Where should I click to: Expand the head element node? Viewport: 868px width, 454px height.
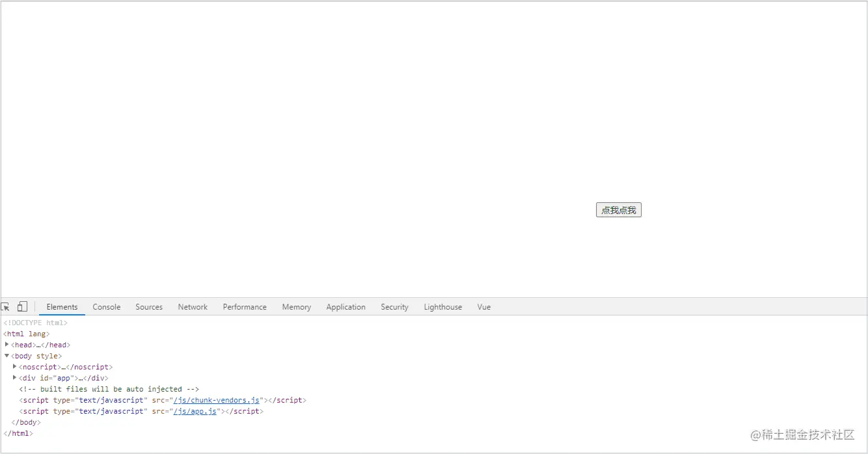tap(7, 345)
